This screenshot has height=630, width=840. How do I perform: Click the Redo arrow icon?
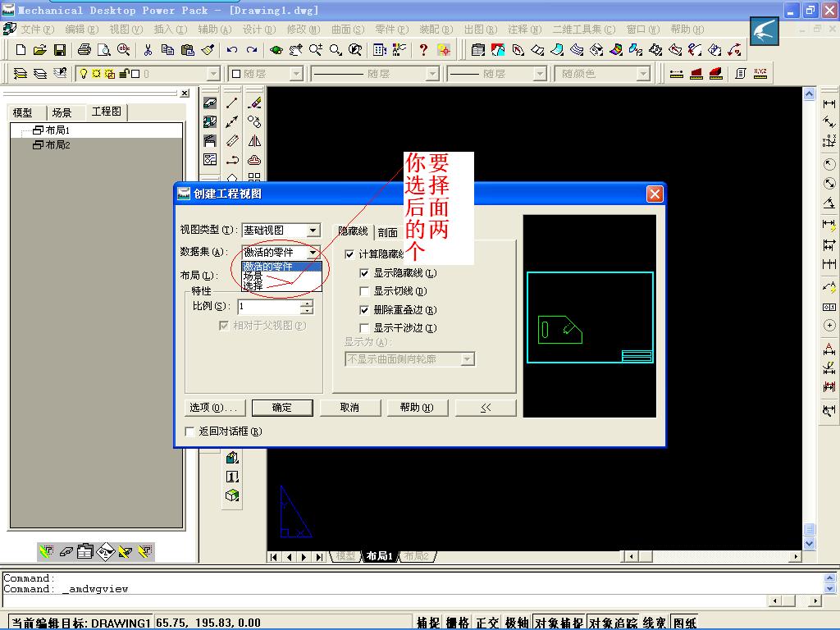coord(252,50)
